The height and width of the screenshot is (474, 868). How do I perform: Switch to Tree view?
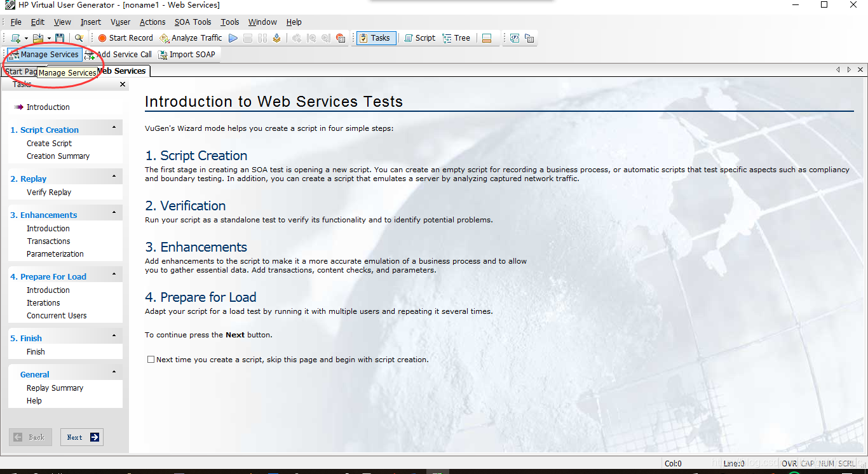[x=456, y=38]
